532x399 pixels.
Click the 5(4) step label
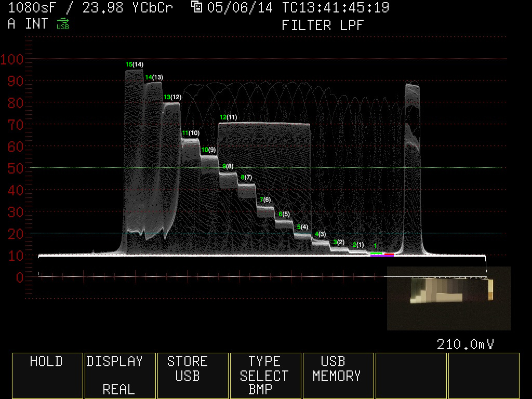coord(302,227)
